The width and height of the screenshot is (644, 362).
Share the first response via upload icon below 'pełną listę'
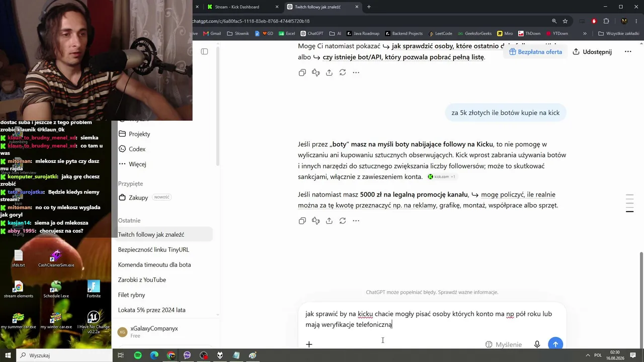(x=329, y=72)
